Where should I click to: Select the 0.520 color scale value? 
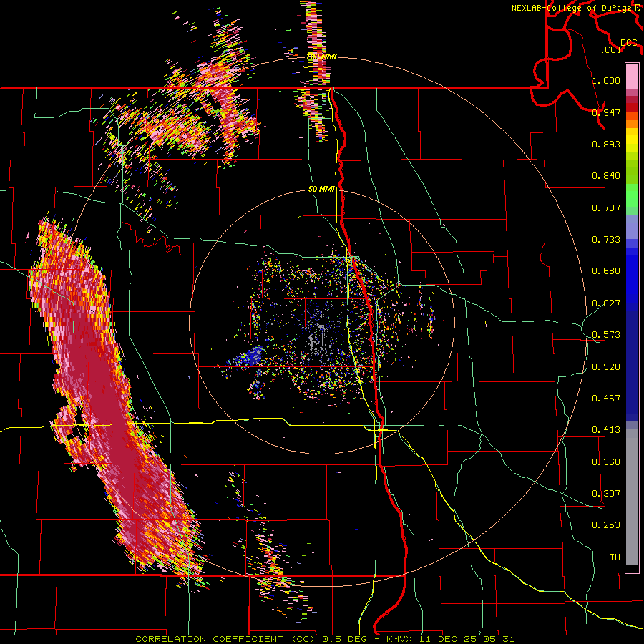point(606,367)
